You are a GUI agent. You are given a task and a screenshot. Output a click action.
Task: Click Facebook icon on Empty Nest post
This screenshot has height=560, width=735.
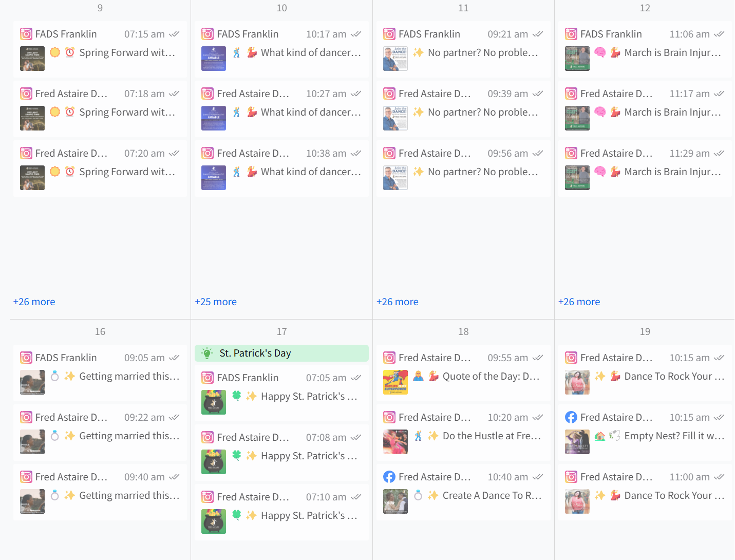click(x=571, y=418)
